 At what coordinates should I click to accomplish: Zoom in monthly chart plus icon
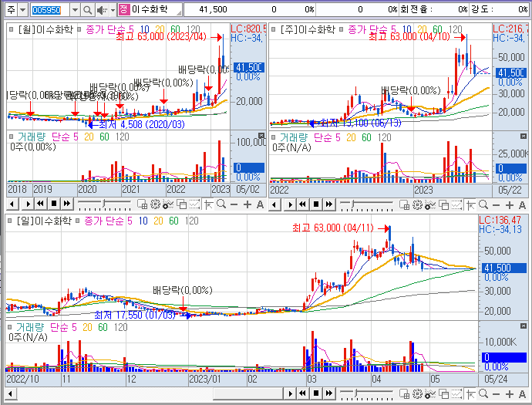pos(247,204)
